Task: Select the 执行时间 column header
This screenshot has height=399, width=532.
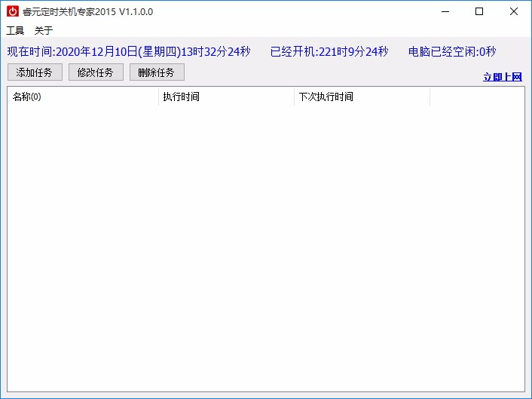Action: (226, 97)
